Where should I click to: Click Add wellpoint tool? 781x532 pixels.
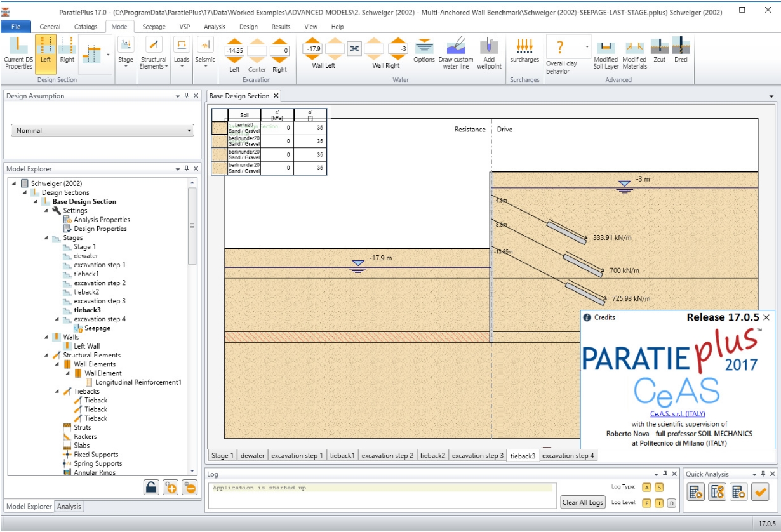(x=489, y=53)
